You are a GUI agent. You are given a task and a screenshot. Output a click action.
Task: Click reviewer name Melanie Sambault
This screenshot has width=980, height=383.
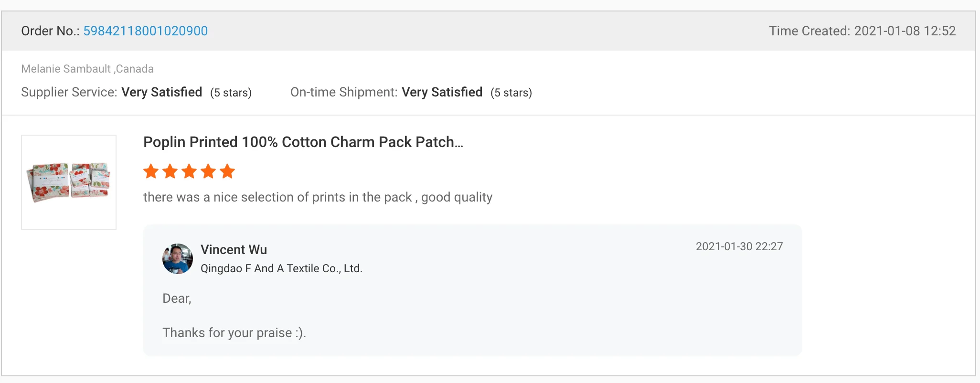click(66, 69)
